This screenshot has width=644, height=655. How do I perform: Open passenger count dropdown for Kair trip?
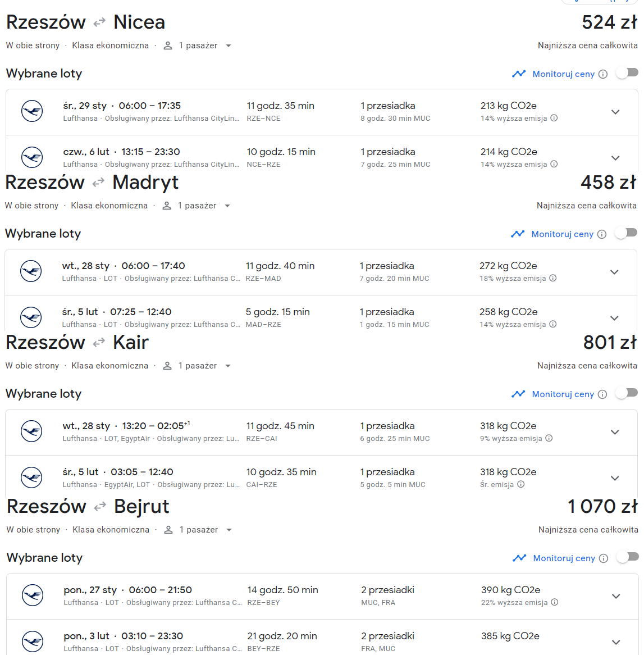(x=197, y=366)
